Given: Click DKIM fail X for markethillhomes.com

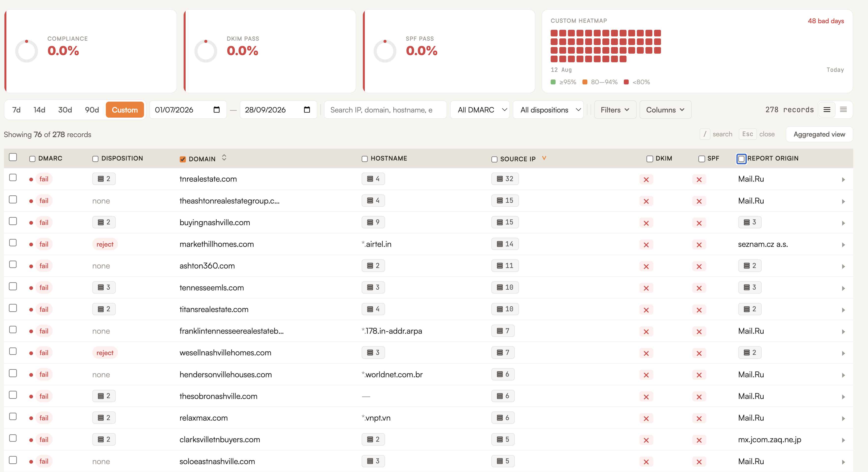Looking at the screenshot, I should [x=646, y=245].
